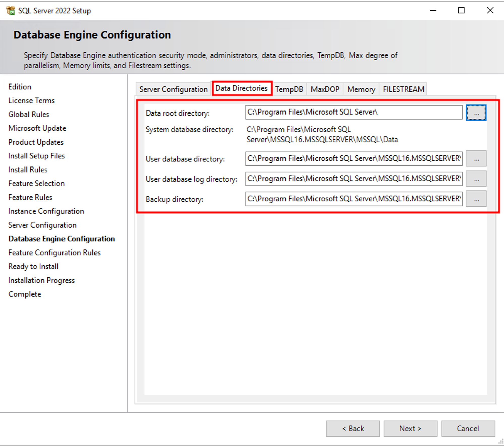The image size is (504, 446).
Task: Cancel the SQL Server setup
Action: pos(468,428)
